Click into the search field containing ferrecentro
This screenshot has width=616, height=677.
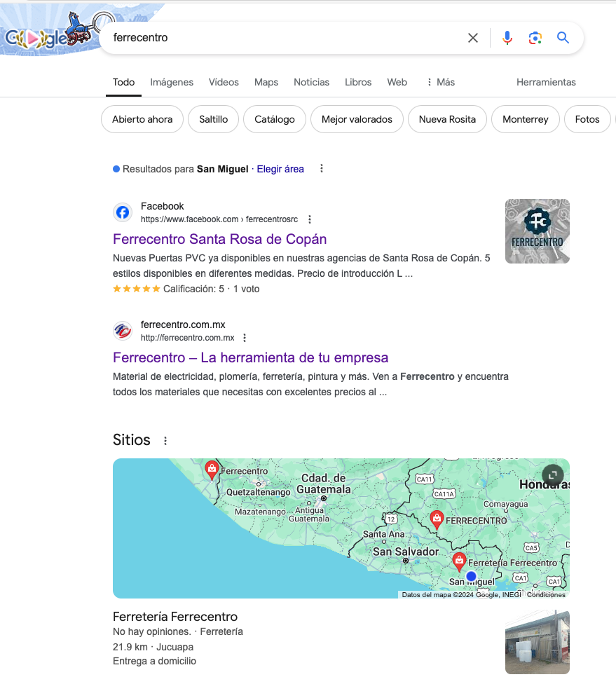pos(285,38)
